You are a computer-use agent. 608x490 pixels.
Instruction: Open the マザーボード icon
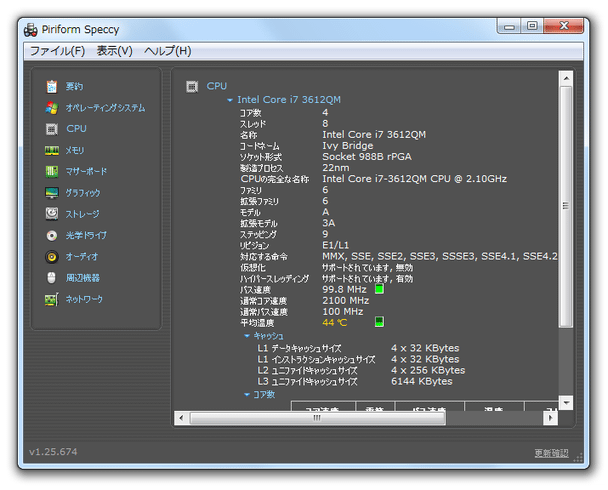tap(52, 171)
